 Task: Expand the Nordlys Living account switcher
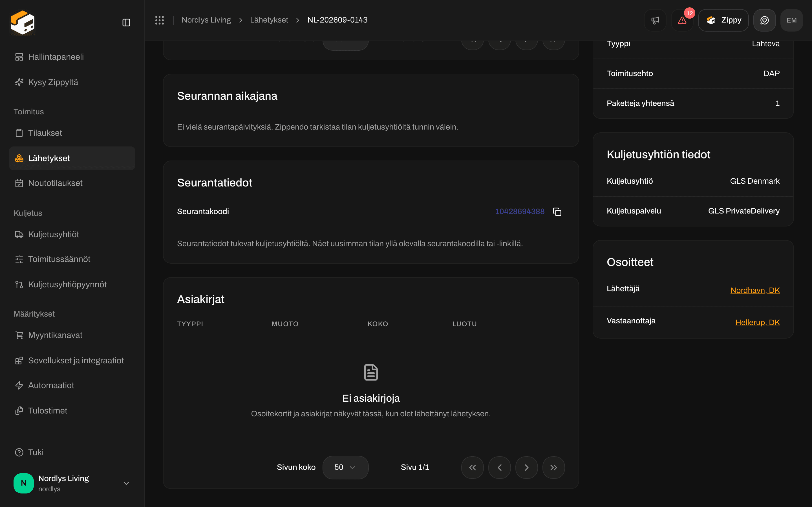[126, 483]
